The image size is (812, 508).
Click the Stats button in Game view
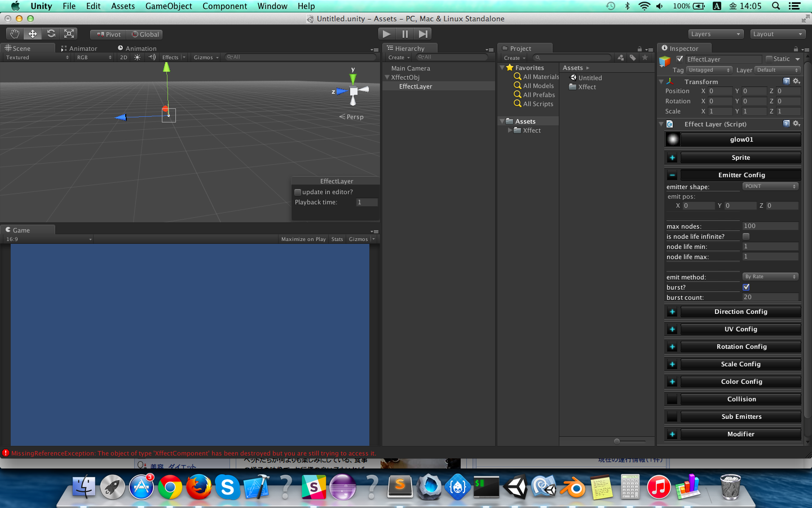[337, 239]
